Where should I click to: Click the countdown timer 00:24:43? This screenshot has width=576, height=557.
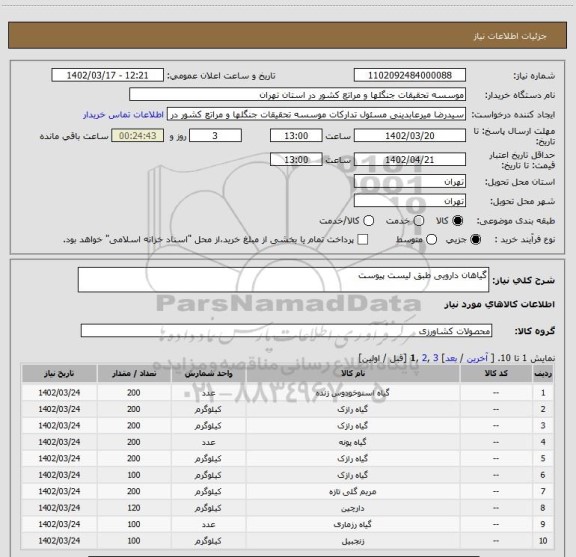[x=137, y=136]
